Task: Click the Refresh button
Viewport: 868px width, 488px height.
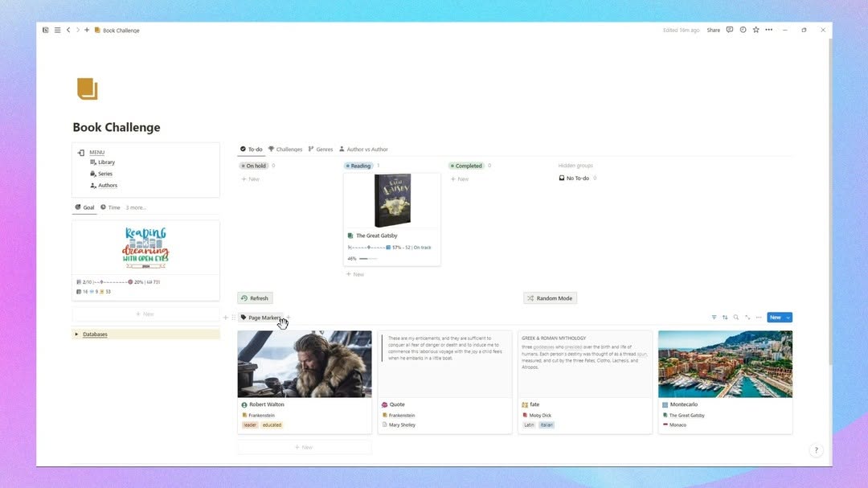Action: 256,298
